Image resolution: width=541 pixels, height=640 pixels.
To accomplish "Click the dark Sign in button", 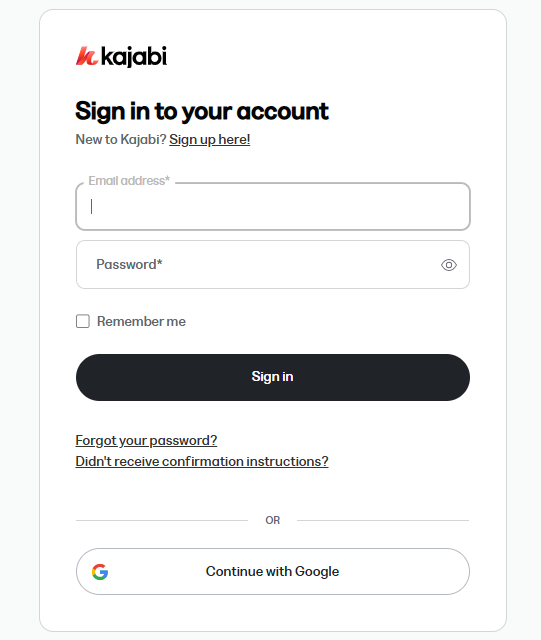I will tap(273, 377).
